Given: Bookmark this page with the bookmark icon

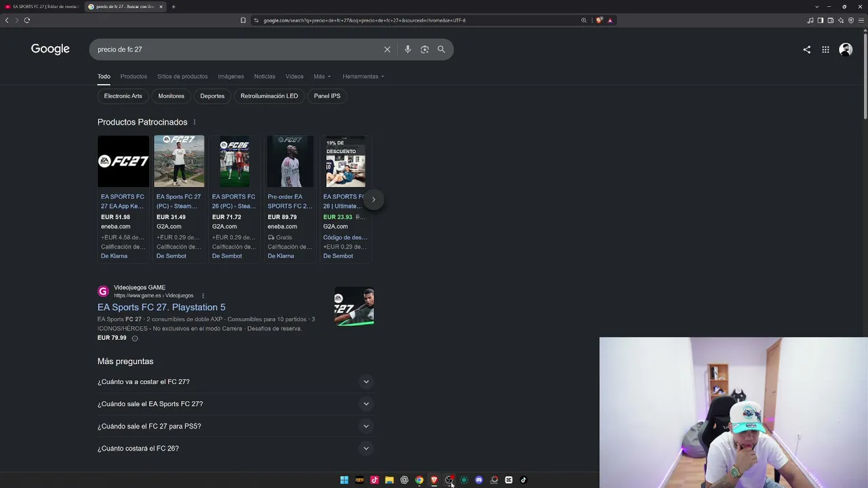Looking at the screenshot, I should click(243, 20).
